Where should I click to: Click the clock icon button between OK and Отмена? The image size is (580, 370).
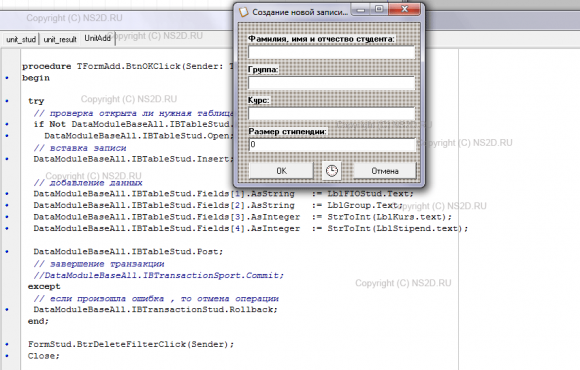click(331, 171)
